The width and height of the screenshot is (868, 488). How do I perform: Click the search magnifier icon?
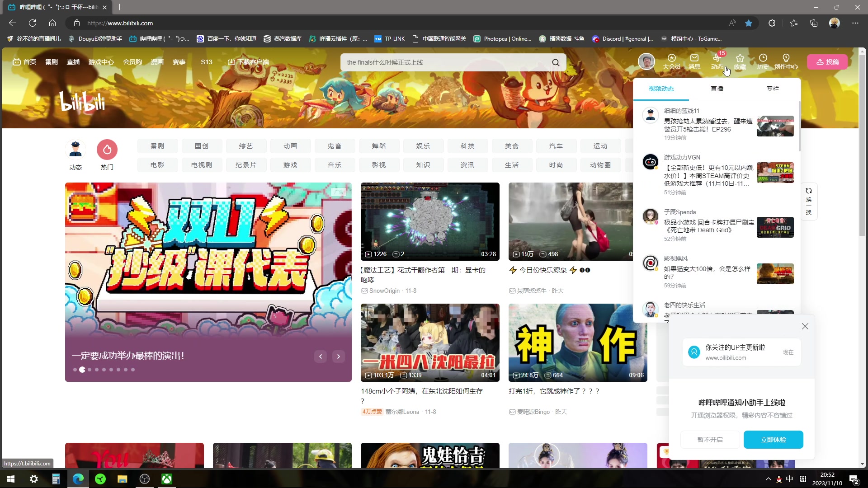pos(556,62)
